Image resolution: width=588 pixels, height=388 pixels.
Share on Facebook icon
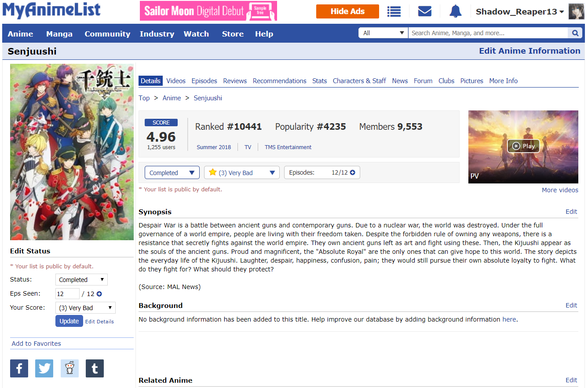19,368
